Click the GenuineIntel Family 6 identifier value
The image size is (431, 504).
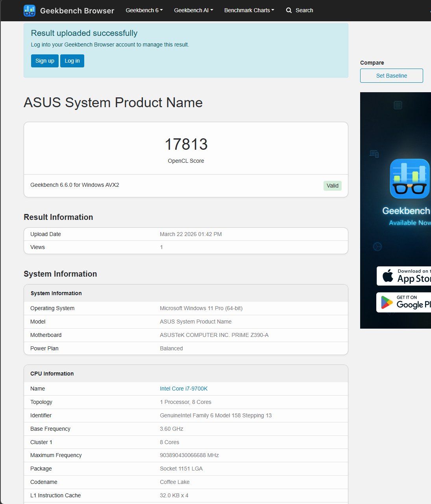coord(216,415)
